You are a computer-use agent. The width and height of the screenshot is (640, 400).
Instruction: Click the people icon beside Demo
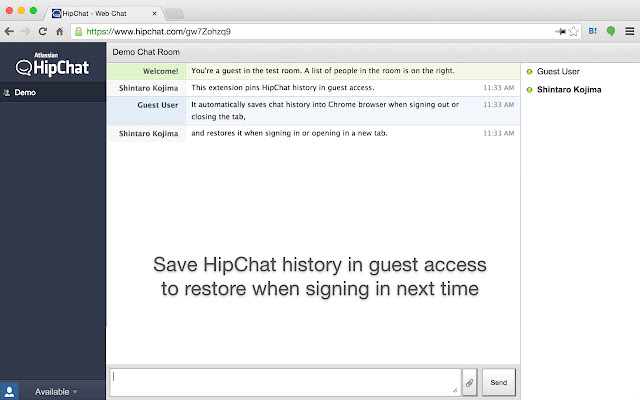[7, 93]
